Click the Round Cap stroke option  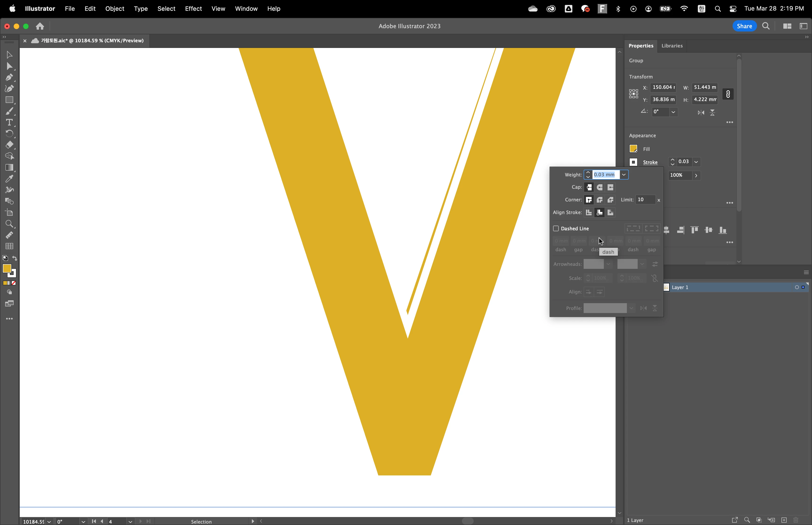(600, 187)
